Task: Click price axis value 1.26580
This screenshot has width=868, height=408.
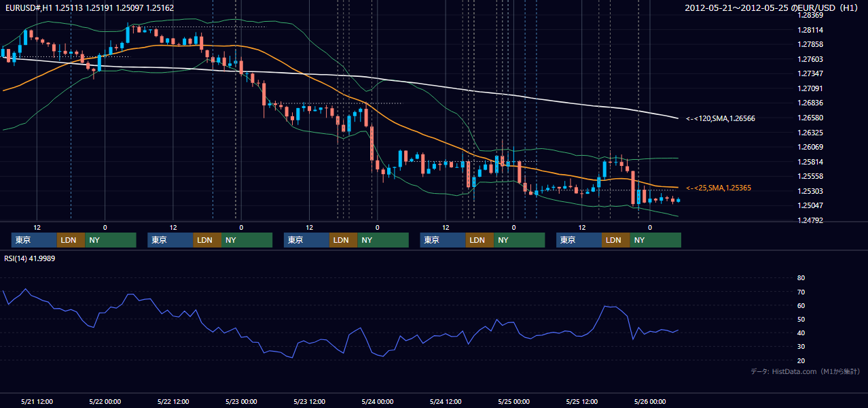Action: point(810,118)
